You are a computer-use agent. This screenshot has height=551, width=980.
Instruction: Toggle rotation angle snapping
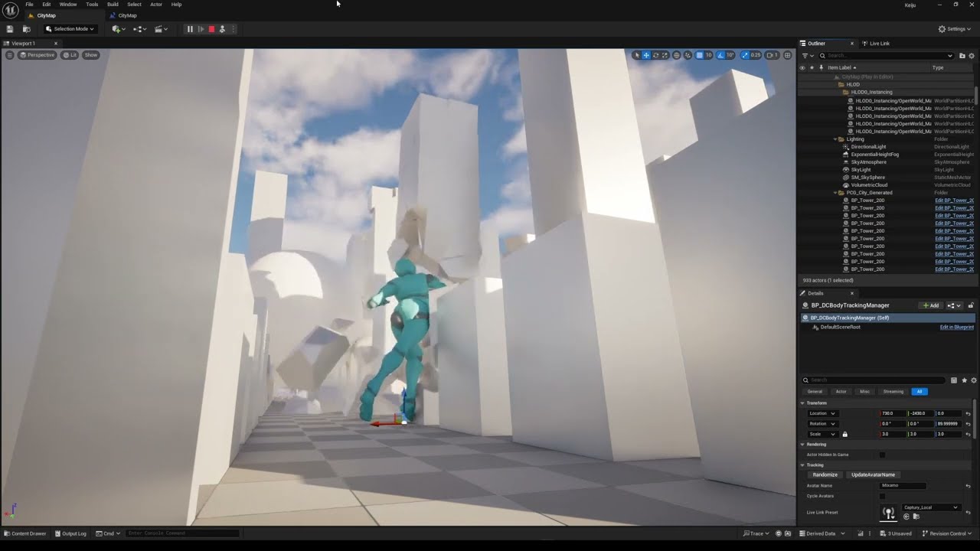point(720,55)
